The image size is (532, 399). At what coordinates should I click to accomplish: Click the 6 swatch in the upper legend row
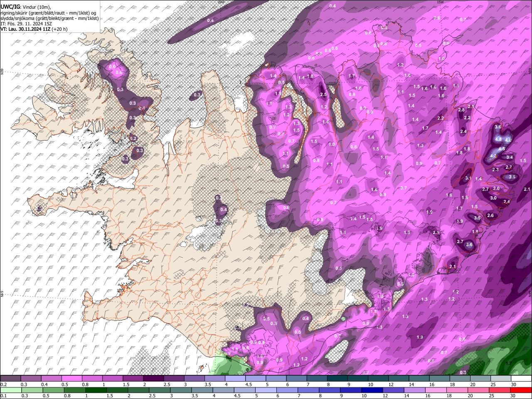[x=296, y=379]
